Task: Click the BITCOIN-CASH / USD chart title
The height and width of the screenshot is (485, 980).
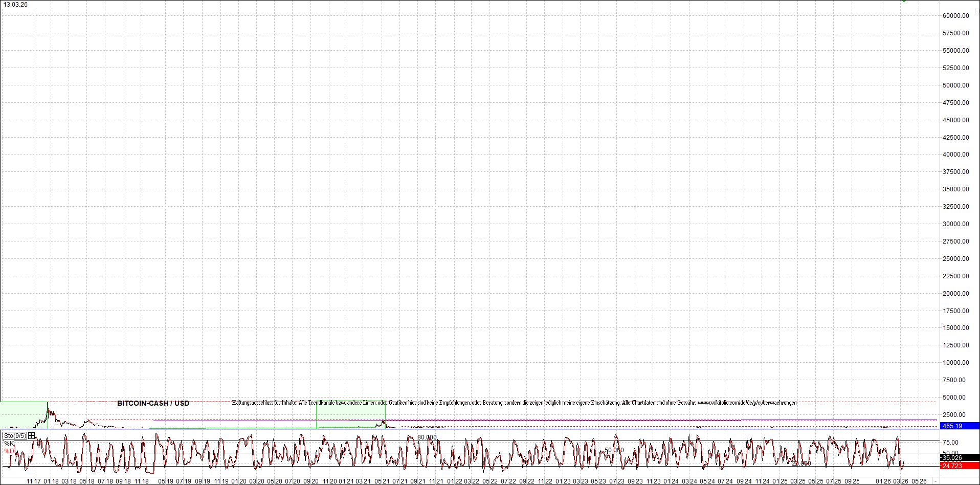Action: (153, 403)
